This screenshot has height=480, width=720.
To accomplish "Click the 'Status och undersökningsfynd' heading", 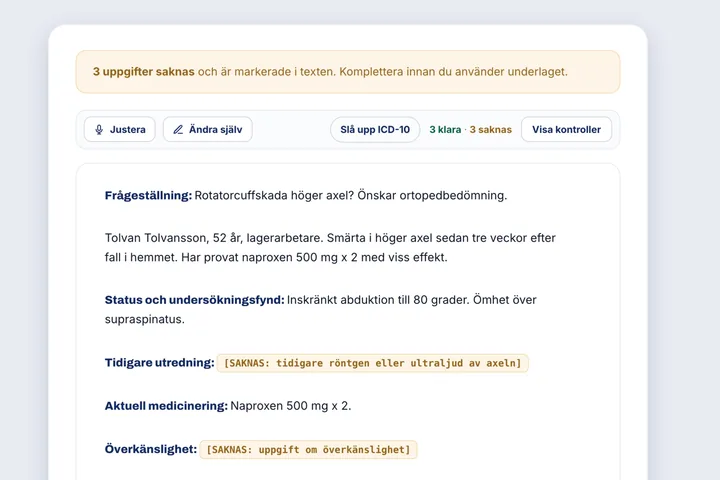I will [194, 300].
